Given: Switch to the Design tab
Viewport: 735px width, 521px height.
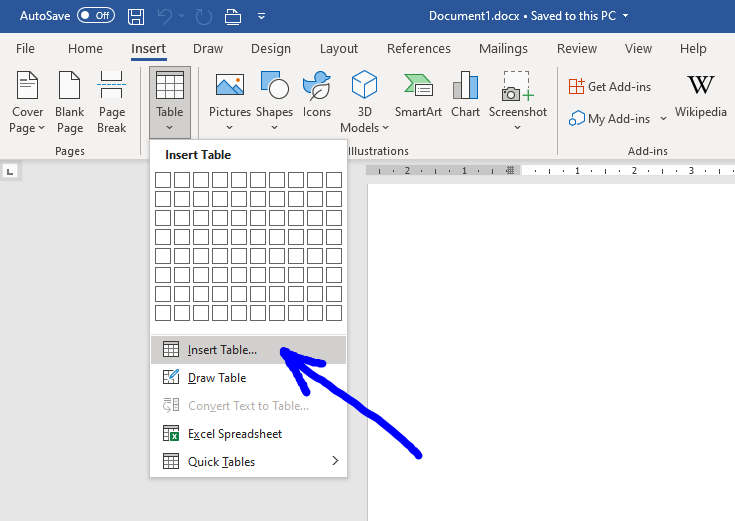Looking at the screenshot, I should 271,49.
